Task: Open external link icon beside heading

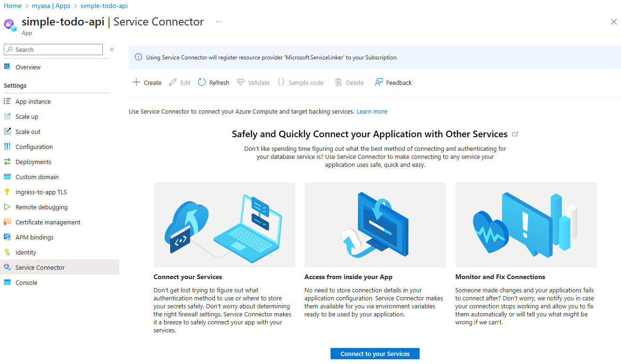Action: 515,134
